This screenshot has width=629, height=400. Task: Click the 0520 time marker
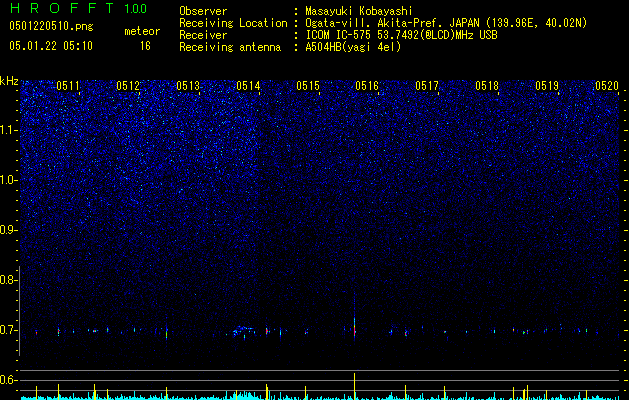point(607,86)
